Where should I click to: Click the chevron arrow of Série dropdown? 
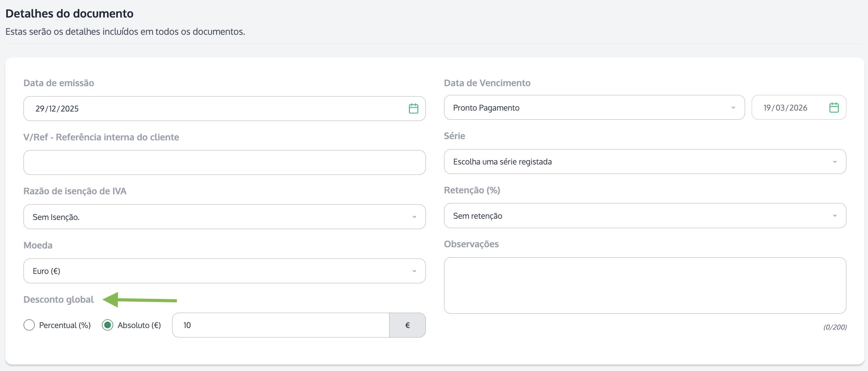[x=835, y=162]
